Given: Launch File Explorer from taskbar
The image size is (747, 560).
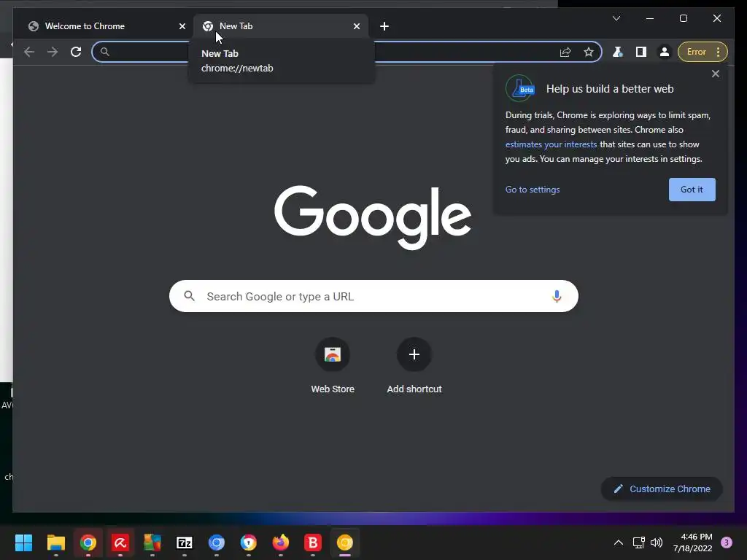Looking at the screenshot, I should tap(55, 542).
